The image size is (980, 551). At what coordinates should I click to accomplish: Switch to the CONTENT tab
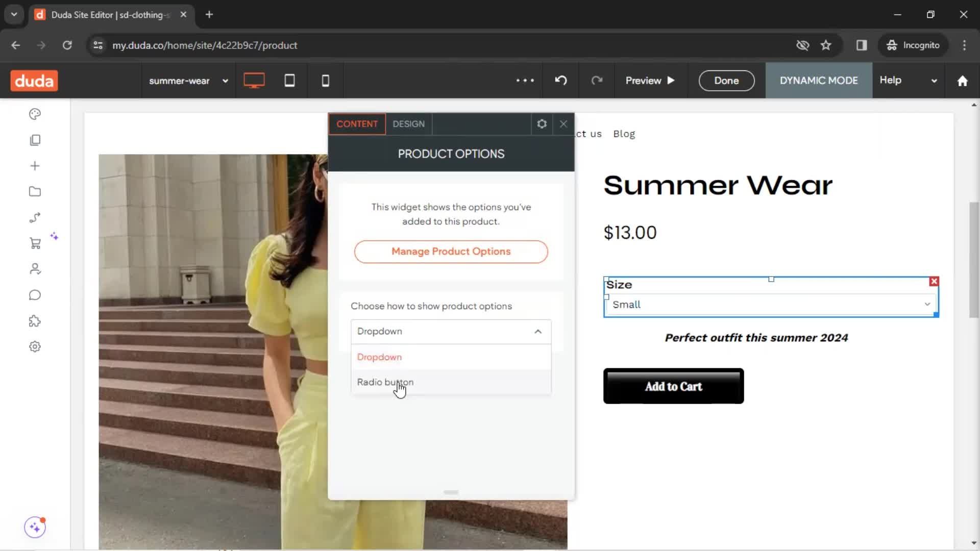(357, 124)
